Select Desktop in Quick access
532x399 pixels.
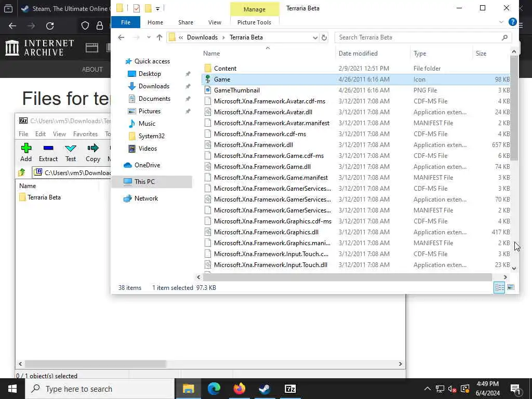[x=150, y=74]
